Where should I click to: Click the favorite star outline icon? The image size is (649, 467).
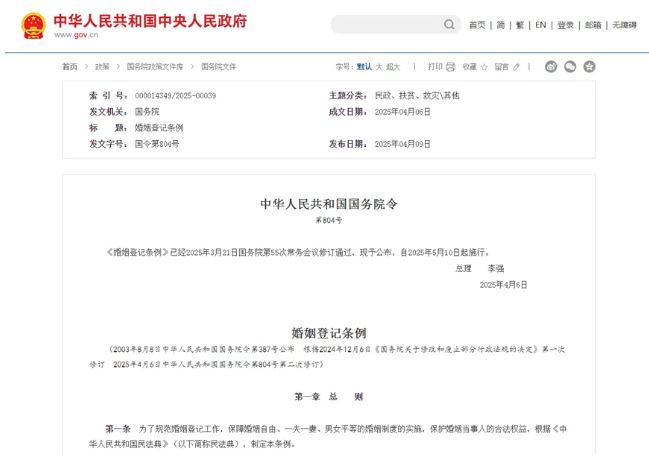484,67
